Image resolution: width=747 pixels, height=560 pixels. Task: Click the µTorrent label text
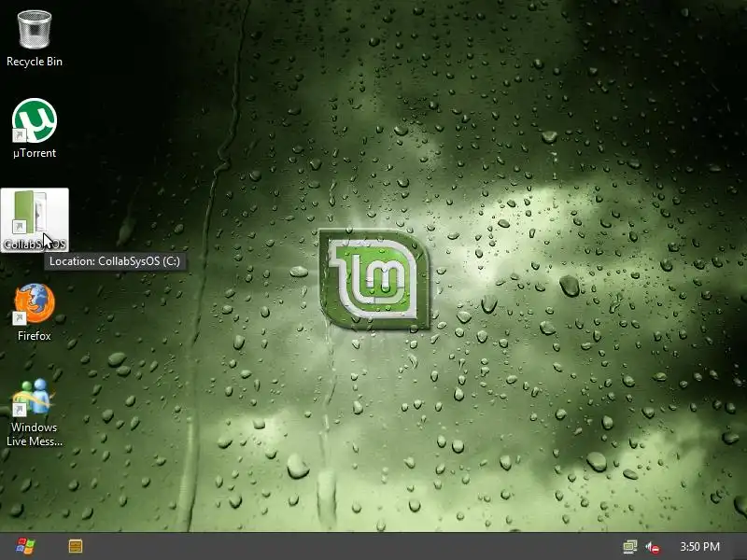[35, 153]
